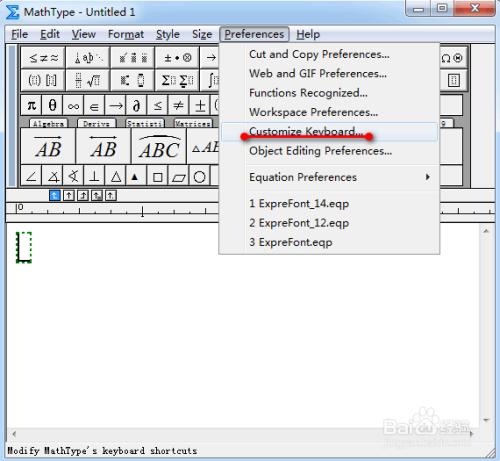500x461 pixels.
Task: Expand the Equation Preferences submenu
Action: point(329,177)
